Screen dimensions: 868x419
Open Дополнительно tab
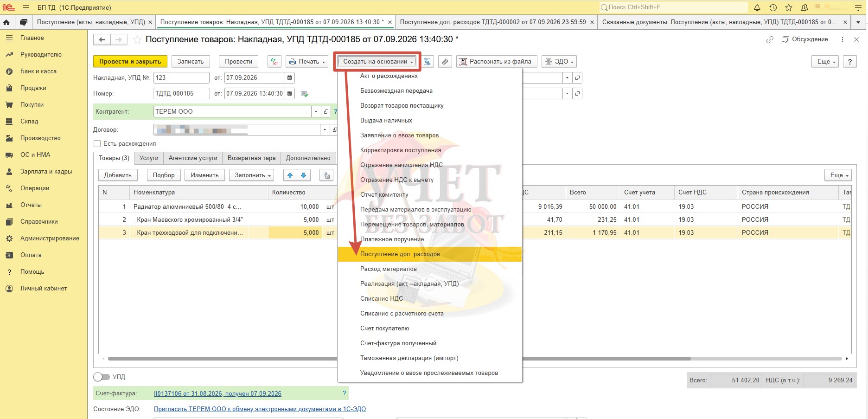pyautogui.click(x=308, y=158)
